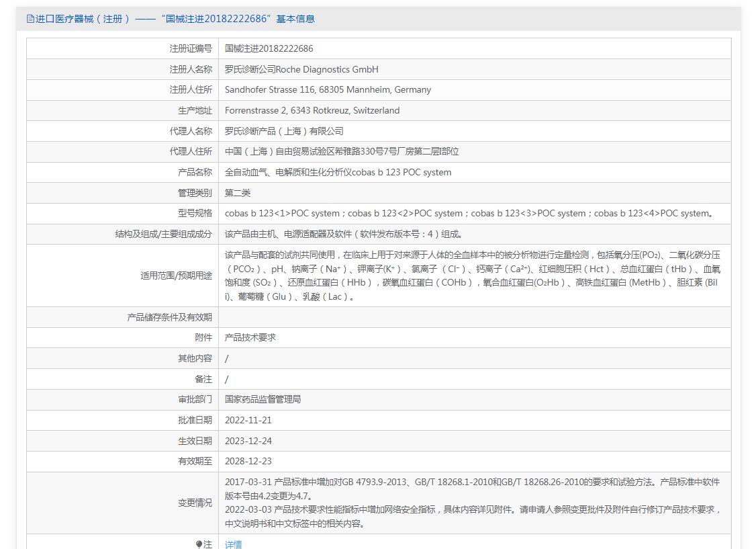Click the 2022-03-03 change record text

[x=473, y=516]
